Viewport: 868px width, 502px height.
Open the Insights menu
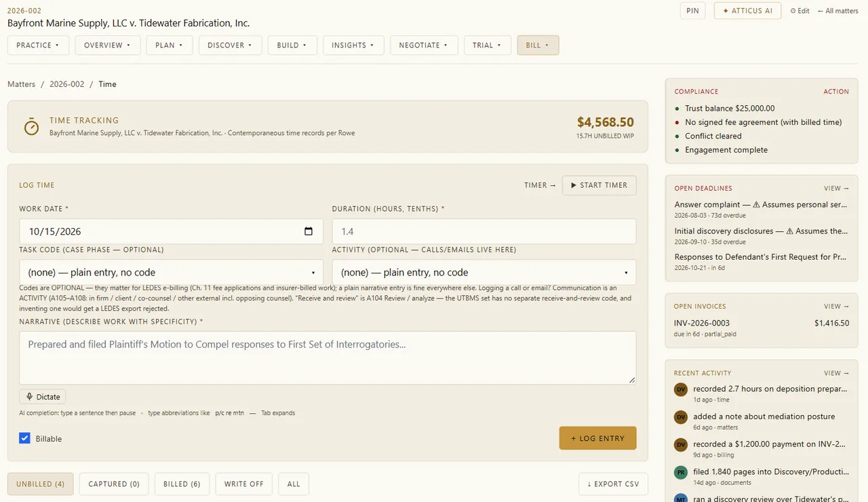click(353, 45)
